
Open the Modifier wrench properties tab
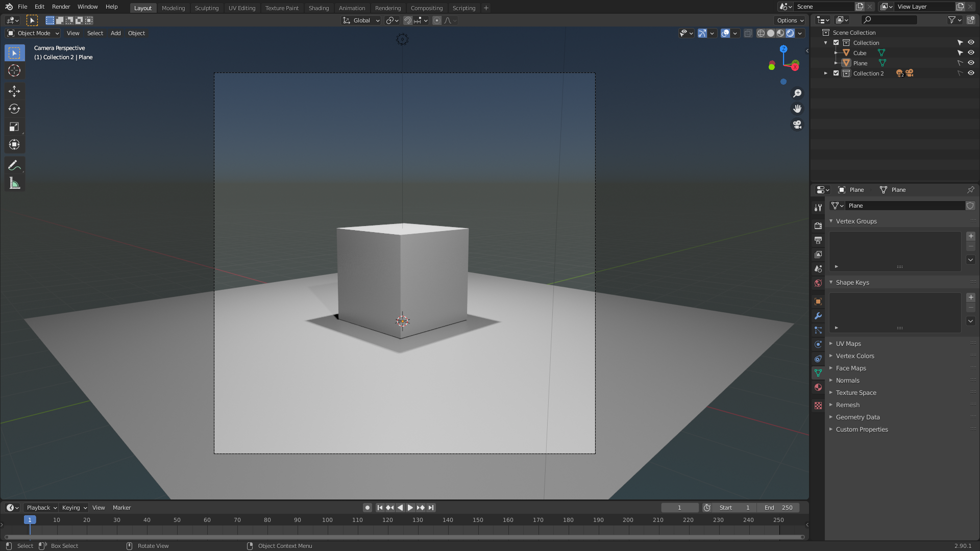point(818,316)
